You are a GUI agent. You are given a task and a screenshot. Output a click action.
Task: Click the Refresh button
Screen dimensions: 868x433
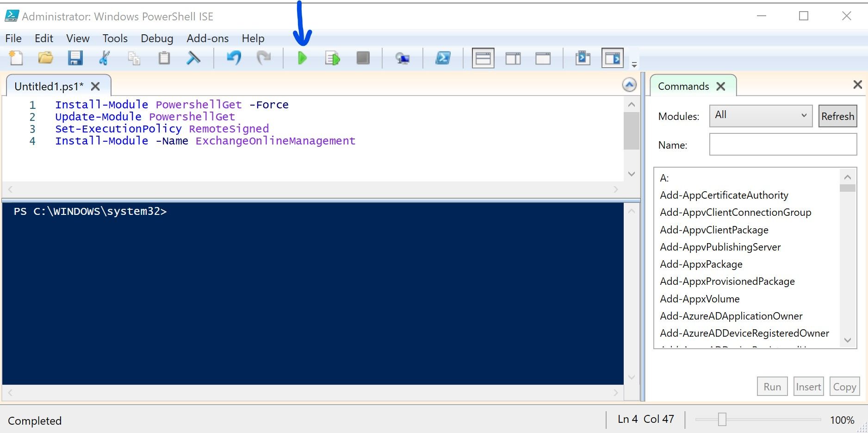click(x=837, y=116)
